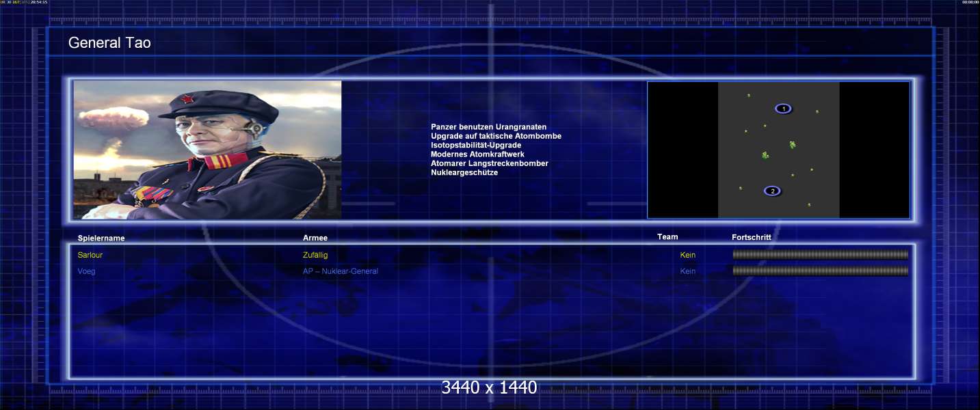
Task: Click Voeg's army 'AP – Nuklear-General'
Action: [x=341, y=271]
